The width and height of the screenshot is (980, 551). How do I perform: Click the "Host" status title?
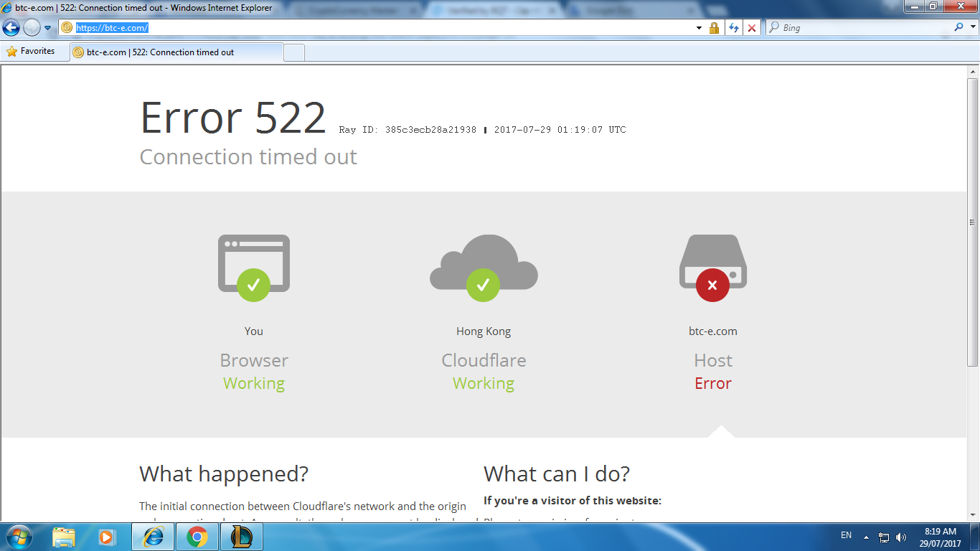pyautogui.click(x=713, y=360)
